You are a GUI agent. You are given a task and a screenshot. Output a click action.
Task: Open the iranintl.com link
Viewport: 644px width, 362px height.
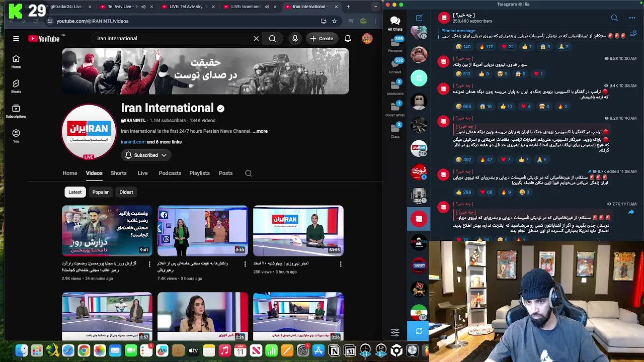(x=133, y=142)
